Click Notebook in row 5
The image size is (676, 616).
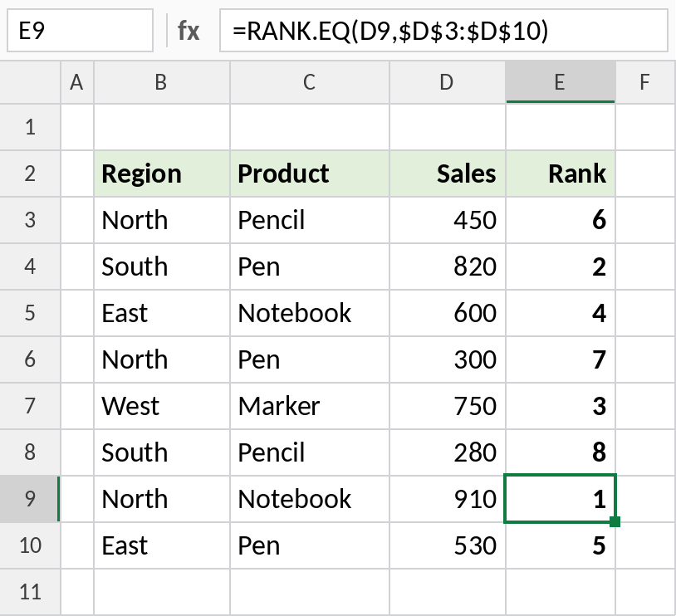[310, 313]
